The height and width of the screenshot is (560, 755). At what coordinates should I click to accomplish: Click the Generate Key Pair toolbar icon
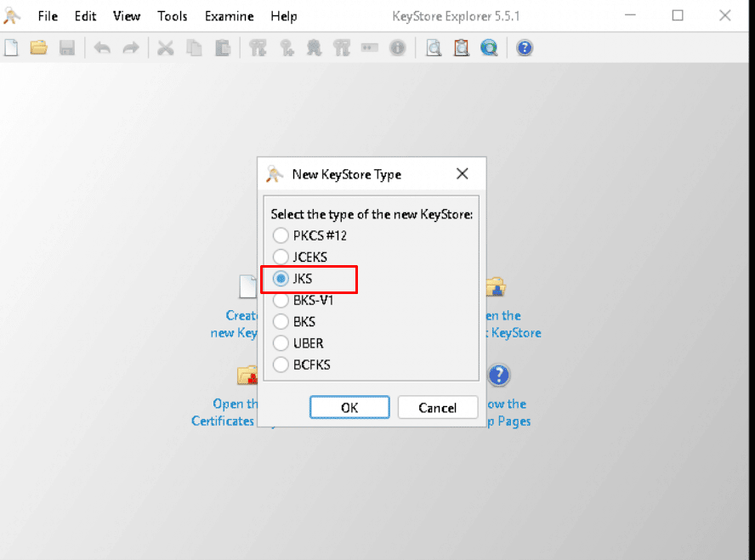(x=258, y=48)
